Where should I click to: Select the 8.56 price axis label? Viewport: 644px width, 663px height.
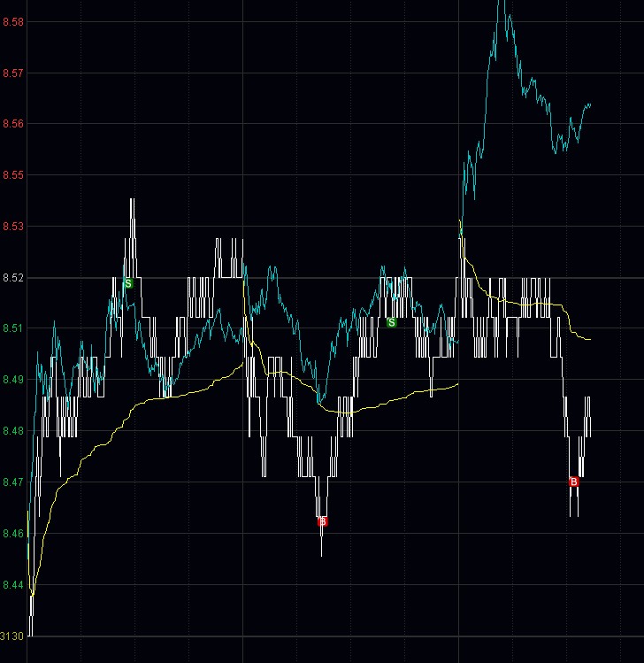click(13, 123)
